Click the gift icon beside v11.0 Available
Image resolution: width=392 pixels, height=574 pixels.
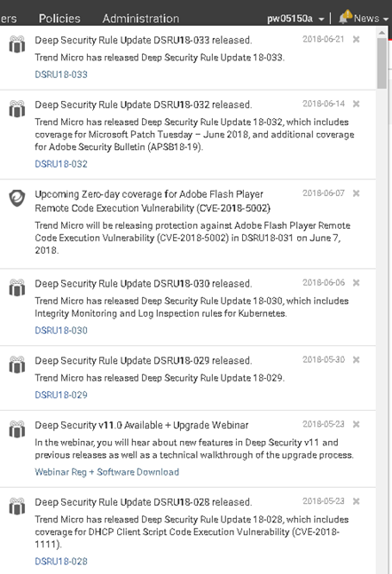pos(17,429)
